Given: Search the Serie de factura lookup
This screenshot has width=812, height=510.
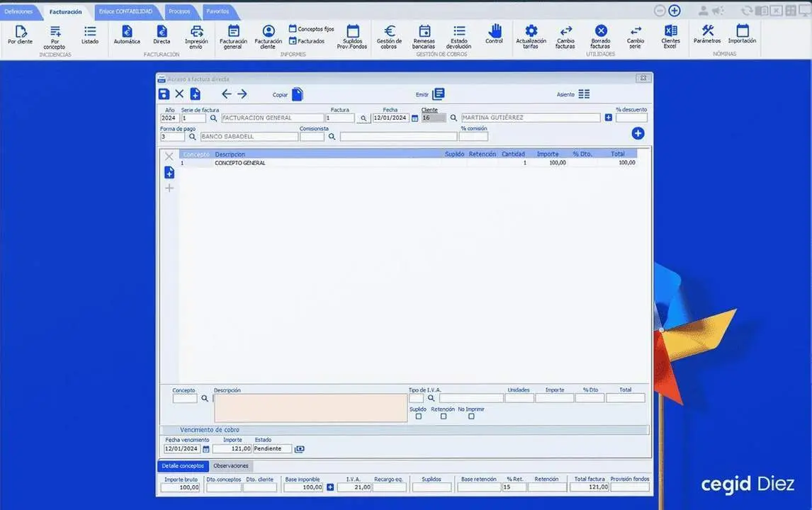Looking at the screenshot, I should 213,118.
